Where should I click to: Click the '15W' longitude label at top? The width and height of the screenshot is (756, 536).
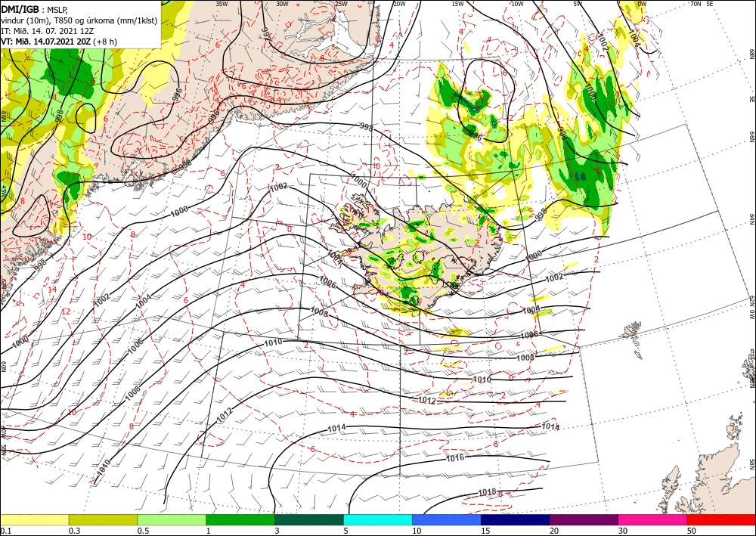point(457,4)
